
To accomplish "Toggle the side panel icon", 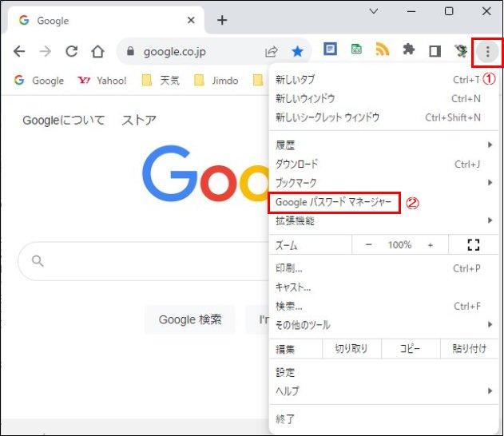I will (x=435, y=51).
